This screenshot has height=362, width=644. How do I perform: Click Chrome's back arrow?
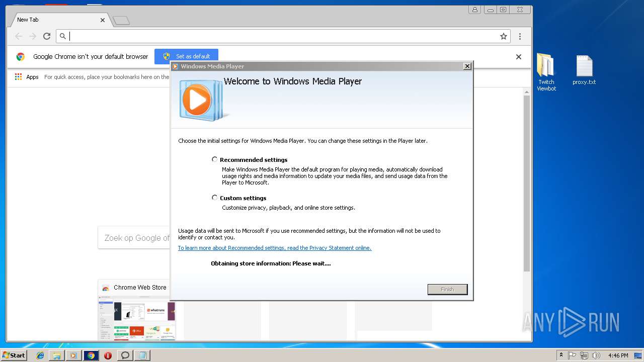point(19,36)
